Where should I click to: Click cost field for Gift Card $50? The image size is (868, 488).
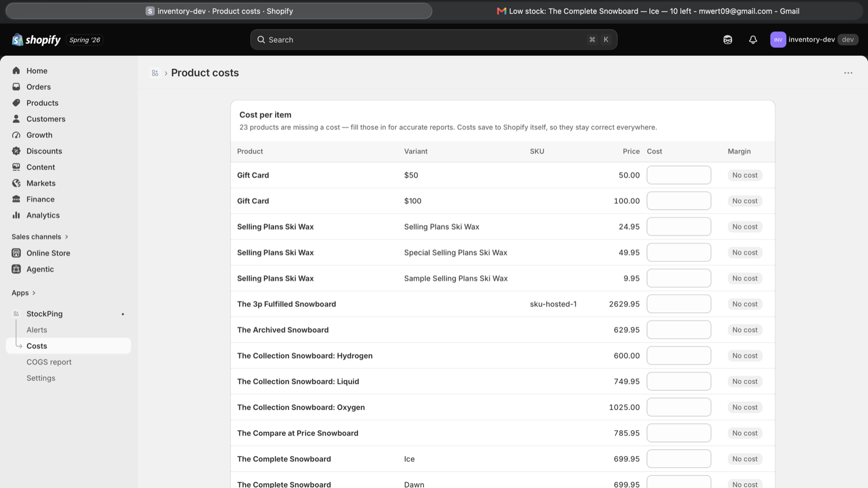[679, 175]
